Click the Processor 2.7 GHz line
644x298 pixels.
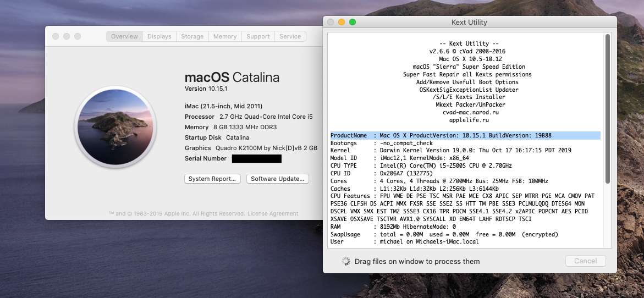[x=249, y=117]
